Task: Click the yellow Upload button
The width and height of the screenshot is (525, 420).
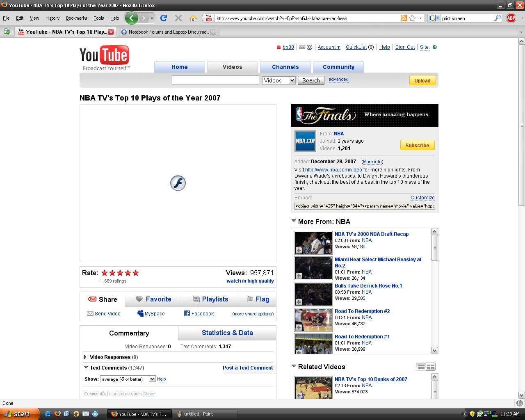Action: (x=422, y=80)
